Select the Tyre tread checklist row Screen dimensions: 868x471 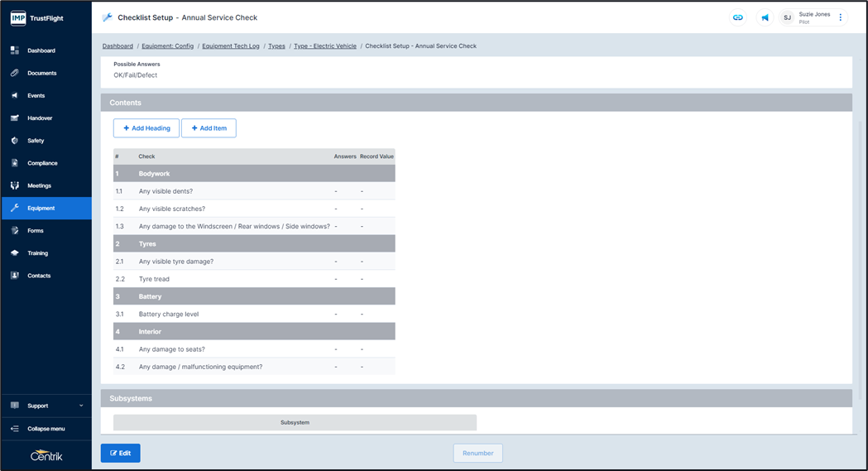click(x=156, y=279)
